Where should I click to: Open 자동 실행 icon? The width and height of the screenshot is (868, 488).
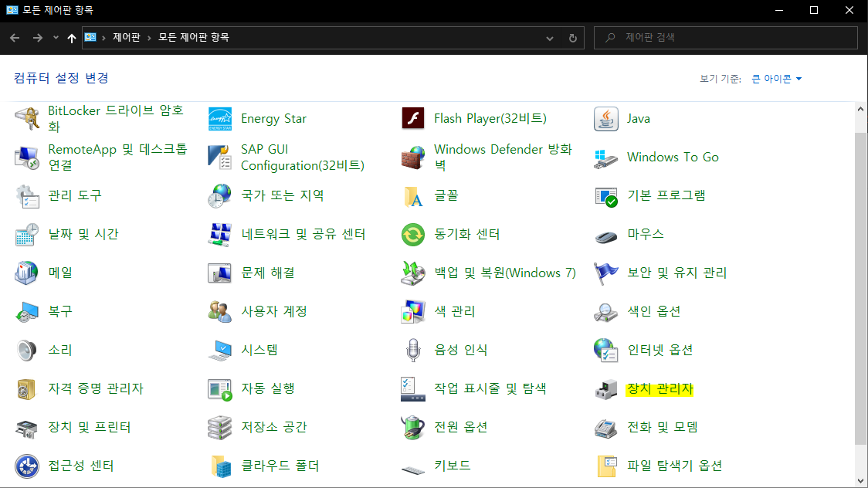coord(220,389)
